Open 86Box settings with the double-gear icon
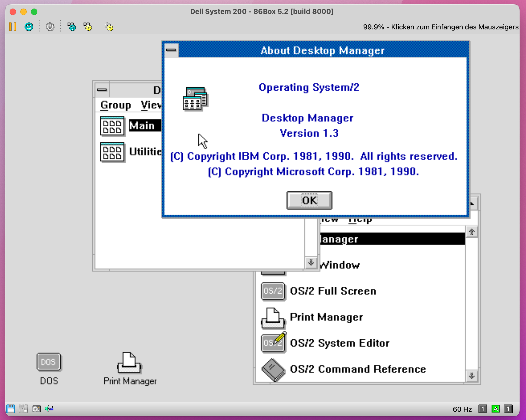526x420 pixels. click(109, 27)
